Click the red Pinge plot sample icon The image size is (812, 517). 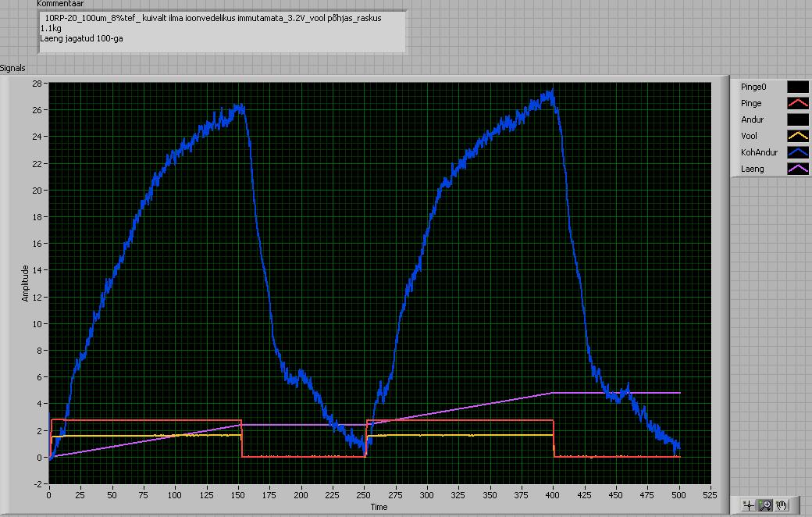tap(797, 103)
